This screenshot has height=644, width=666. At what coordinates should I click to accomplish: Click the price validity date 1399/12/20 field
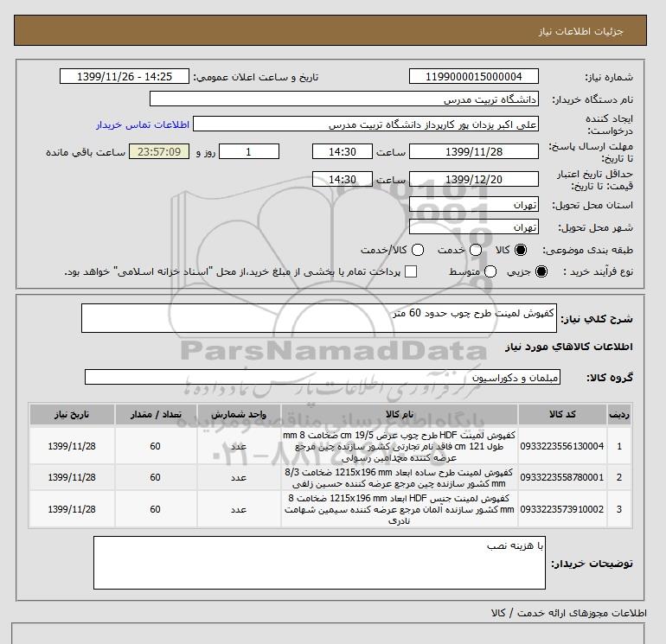[x=474, y=179]
